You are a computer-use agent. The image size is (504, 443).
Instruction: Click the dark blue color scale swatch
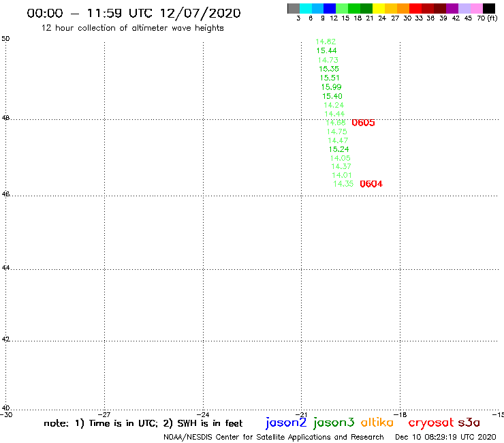point(330,8)
